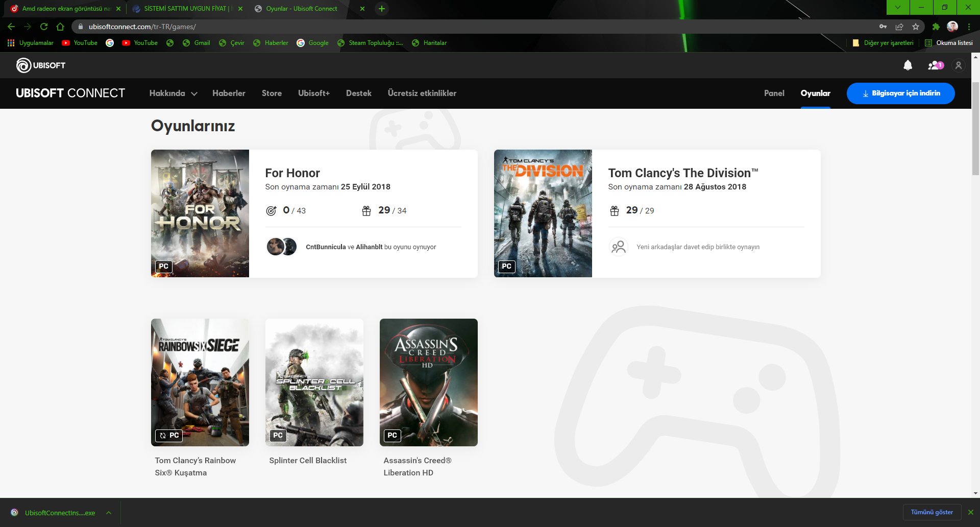Expand the Hakkında dropdown menu
This screenshot has width=980, height=527.
coord(173,93)
